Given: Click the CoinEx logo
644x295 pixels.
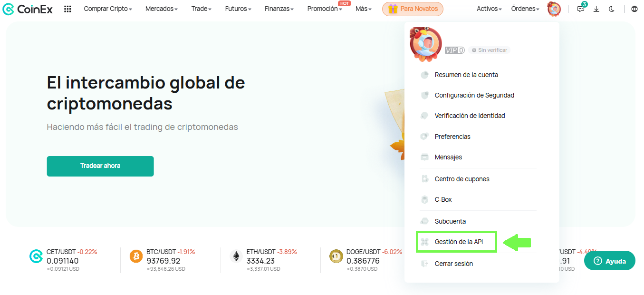Looking at the screenshot, I should pos(28,9).
